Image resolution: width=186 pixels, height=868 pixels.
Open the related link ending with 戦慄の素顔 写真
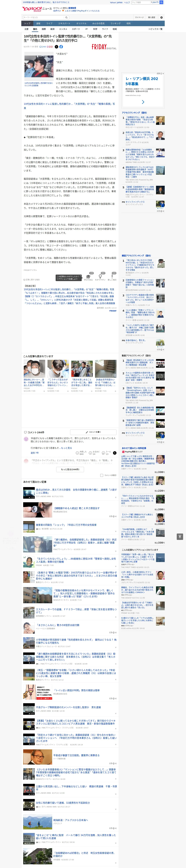[x=69, y=289]
